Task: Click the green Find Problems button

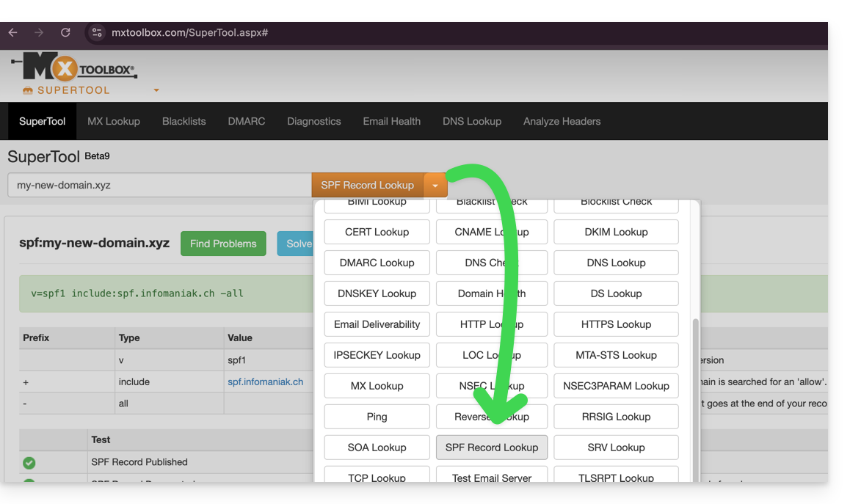Action: 223,244
